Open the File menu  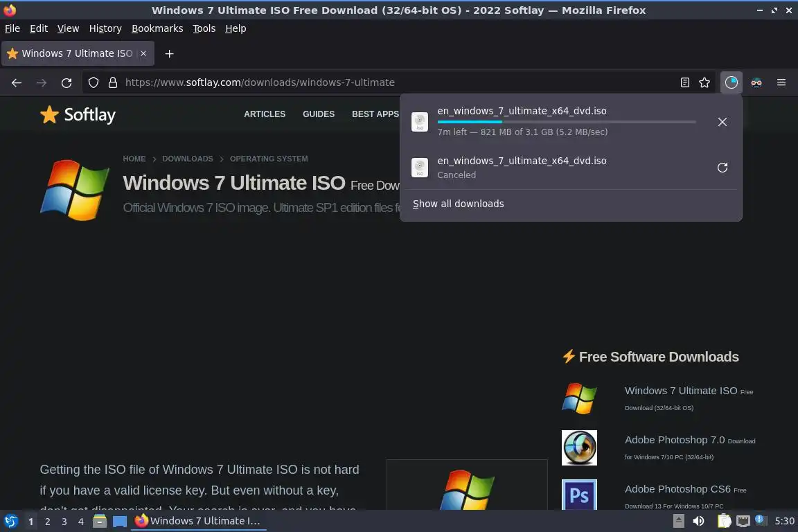[12, 28]
